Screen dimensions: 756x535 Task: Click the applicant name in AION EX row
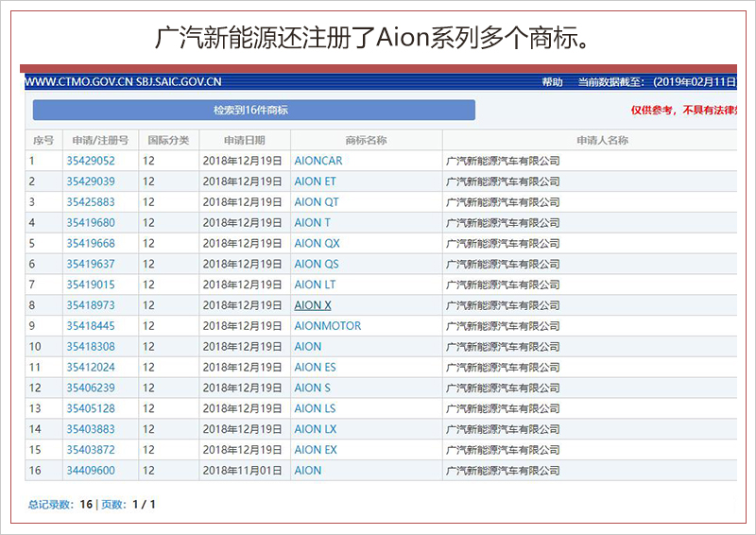(x=503, y=450)
